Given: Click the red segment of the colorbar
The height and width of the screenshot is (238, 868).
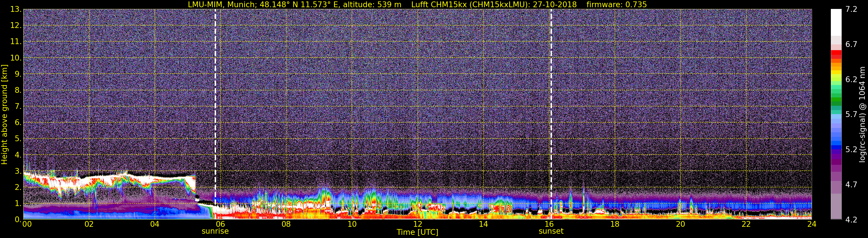Looking at the screenshot, I should 836,54.
